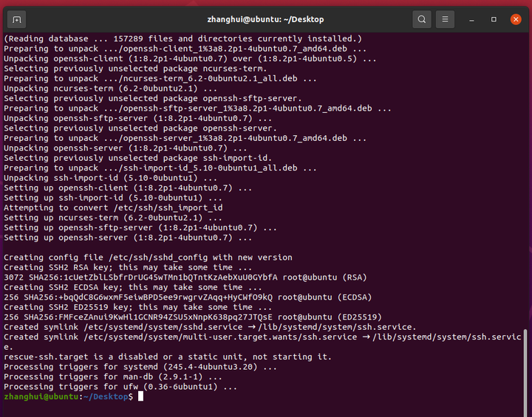This screenshot has width=532, height=417.
Task: Click 'Preparing to unpack .../ssh-import-id_5.10' line
Action: coord(160,168)
